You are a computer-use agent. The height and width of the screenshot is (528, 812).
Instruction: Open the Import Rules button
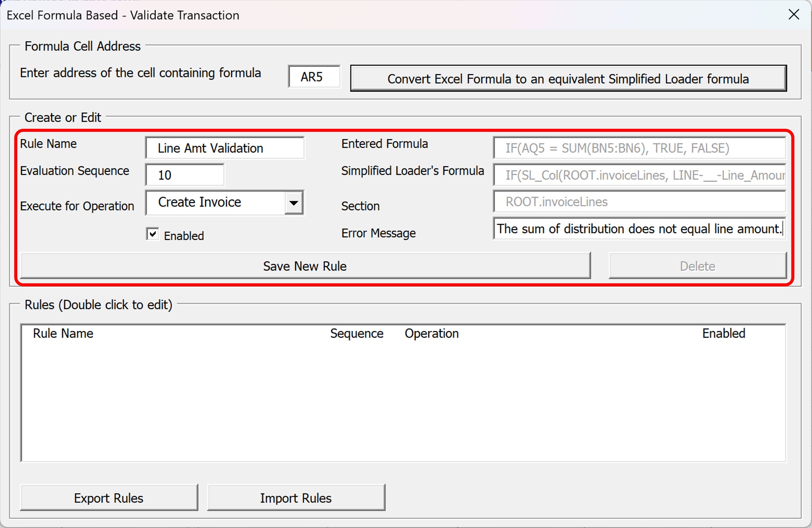tap(296, 497)
